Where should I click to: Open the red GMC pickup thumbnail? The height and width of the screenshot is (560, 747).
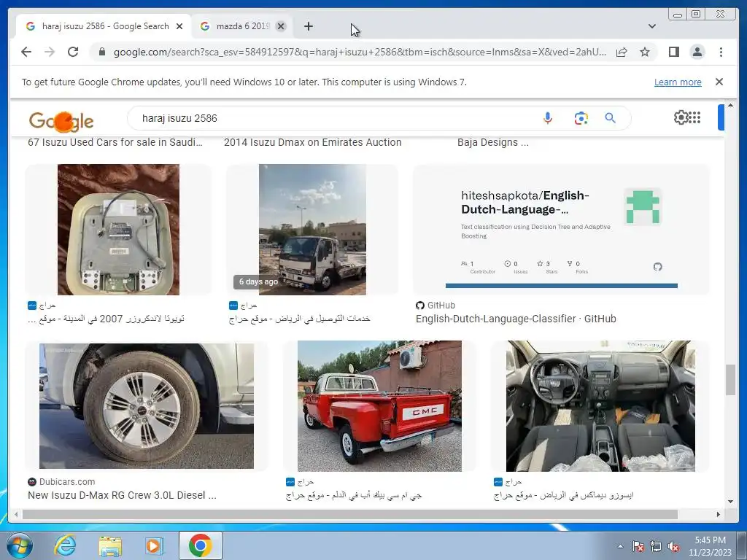click(x=379, y=405)
